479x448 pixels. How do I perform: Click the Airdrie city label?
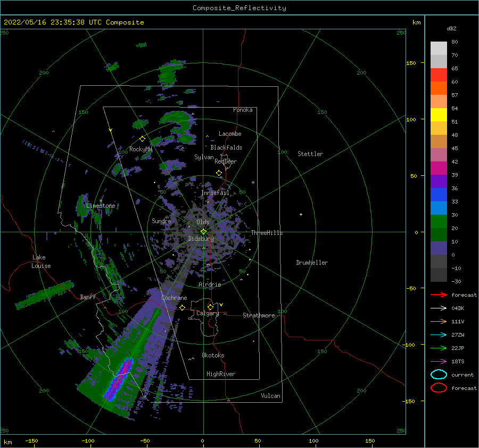[x=210, y=284]
